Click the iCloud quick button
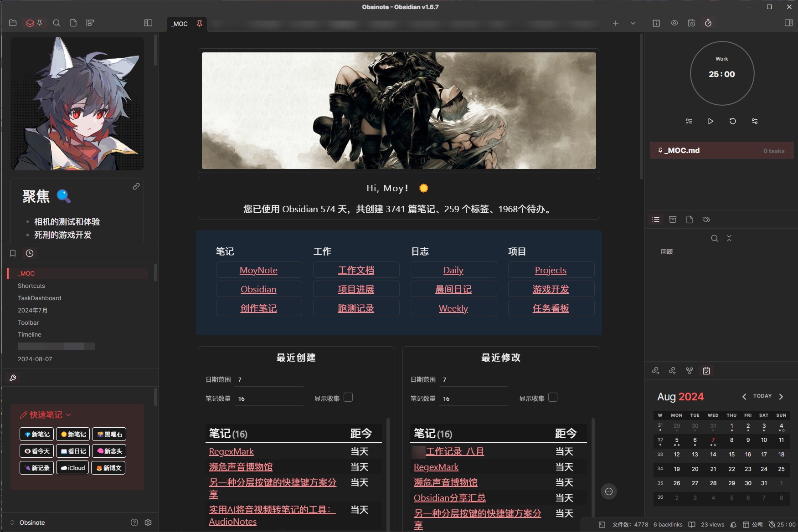This screenshot has height=532, width=798. (73, 468)
